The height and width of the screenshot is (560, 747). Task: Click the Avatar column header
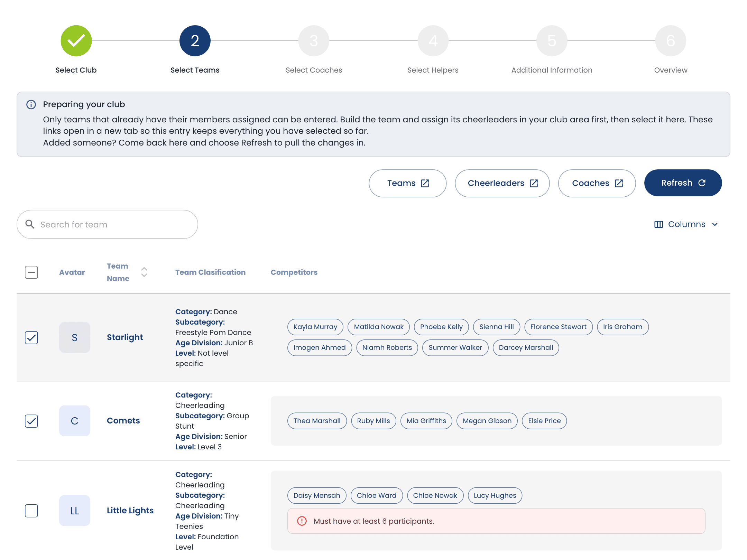click(x=72, y=272)
